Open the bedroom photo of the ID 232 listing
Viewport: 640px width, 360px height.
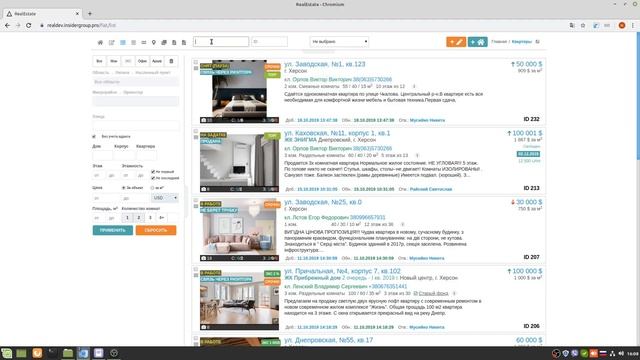tap(239, 92)
